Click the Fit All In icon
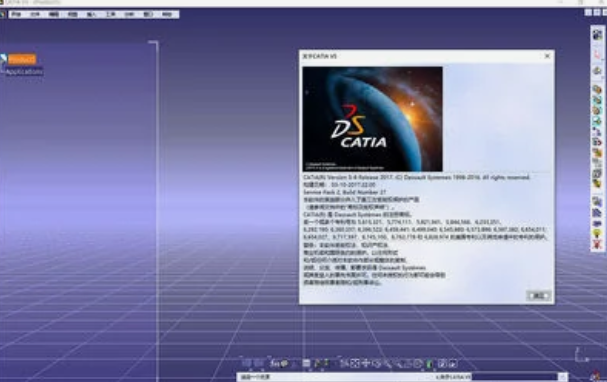 [x=355, y=363]
